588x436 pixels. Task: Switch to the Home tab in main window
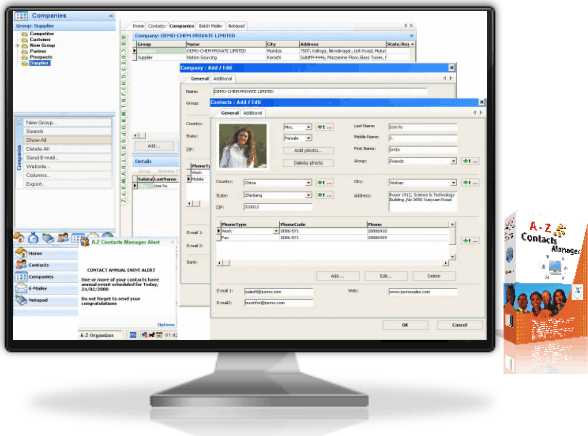tap(138, 26)
